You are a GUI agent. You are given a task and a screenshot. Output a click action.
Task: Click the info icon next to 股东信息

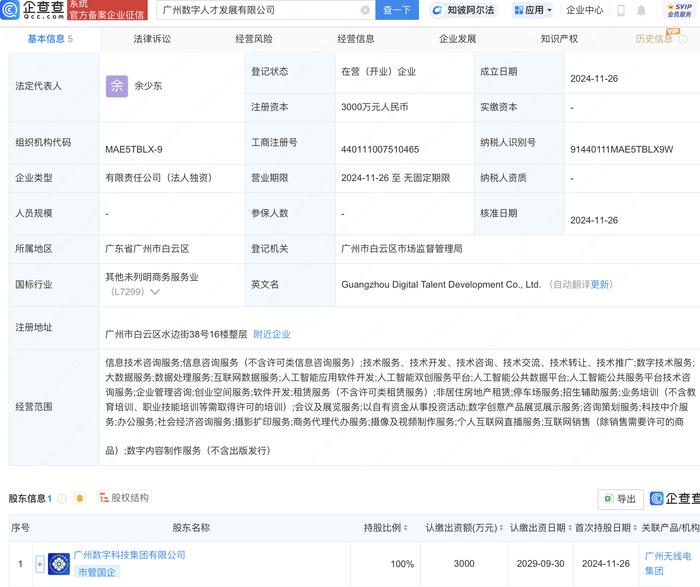tap(62, 498)
